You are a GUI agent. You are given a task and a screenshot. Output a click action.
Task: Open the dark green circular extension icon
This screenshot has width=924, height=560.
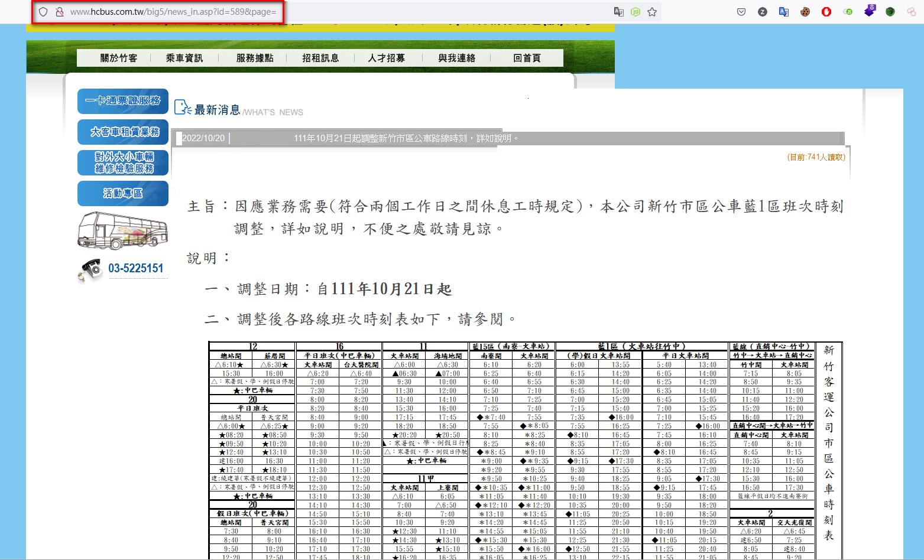[890, 12]
